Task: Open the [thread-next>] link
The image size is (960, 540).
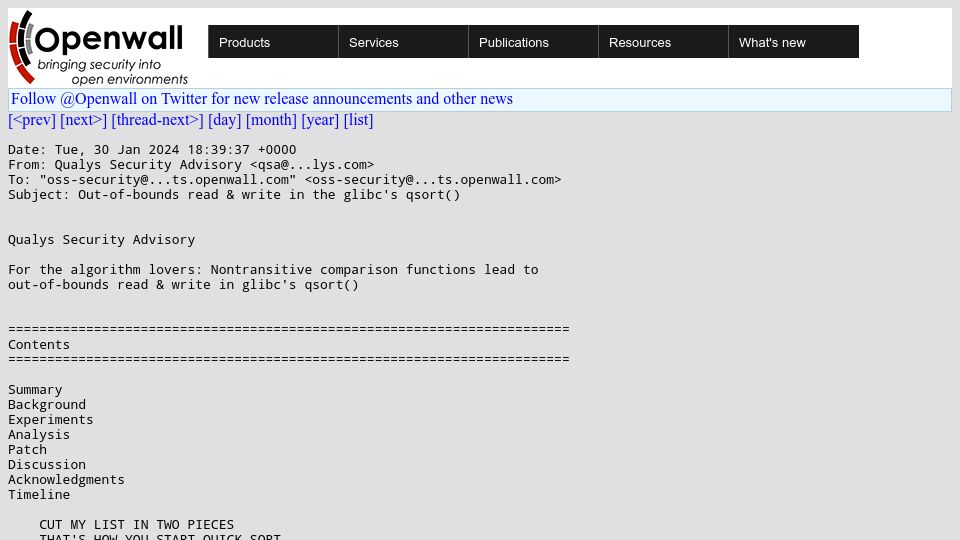Action: coord(157,120)
